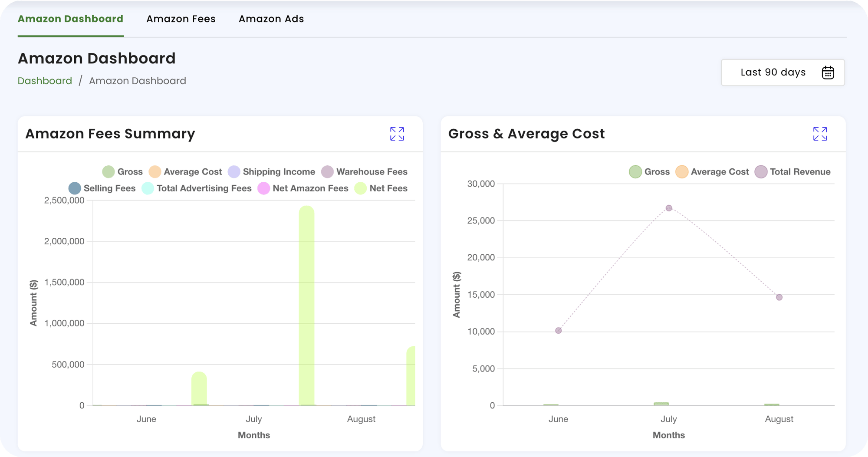
Task: Toggle Net Fees legend item
Action: 381,188
